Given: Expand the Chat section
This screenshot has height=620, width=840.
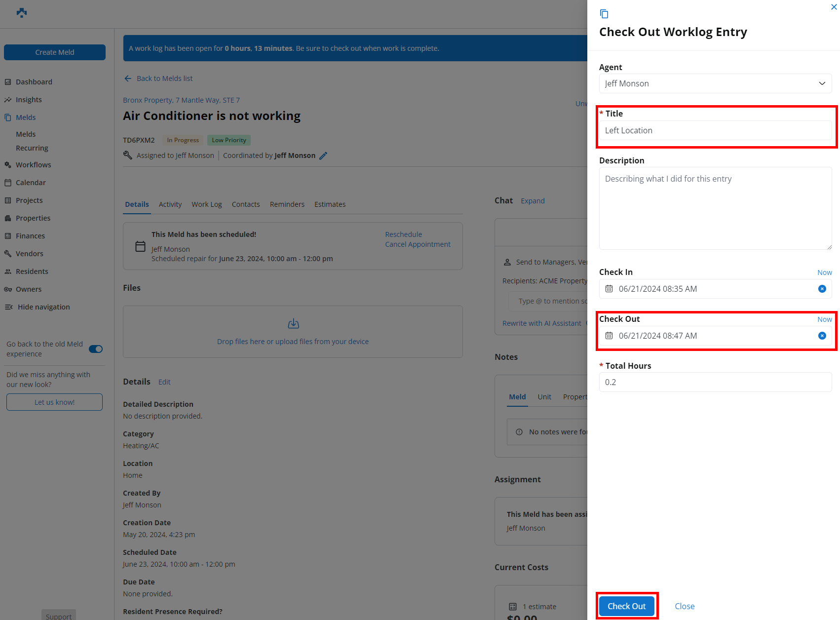Looking at the screenshot, I should tap(533, 201).
